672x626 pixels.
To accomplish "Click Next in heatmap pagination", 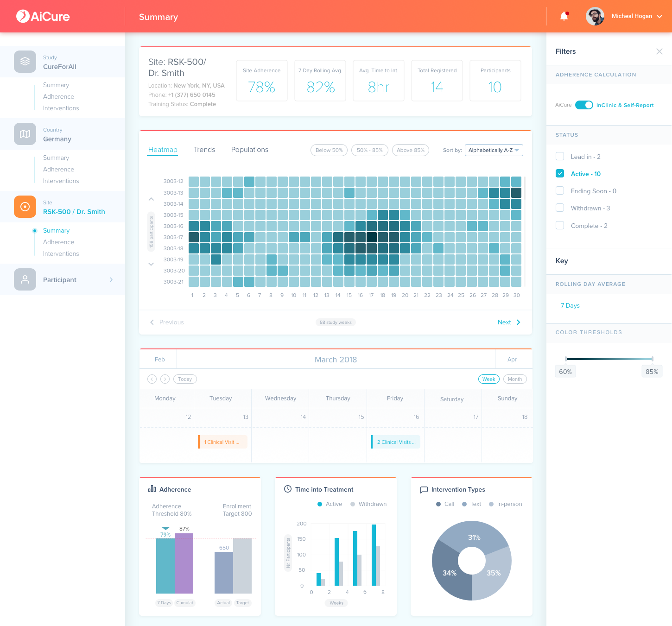I will pos(509,322).
